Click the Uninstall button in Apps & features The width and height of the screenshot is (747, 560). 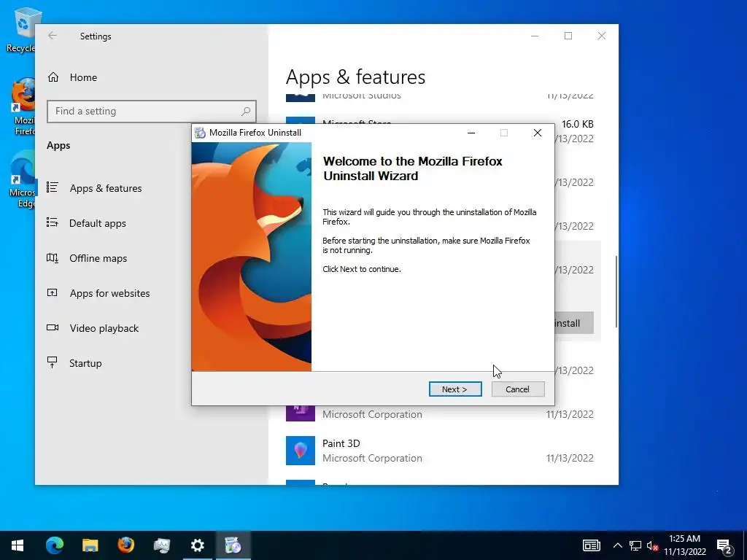pos(574,323)
